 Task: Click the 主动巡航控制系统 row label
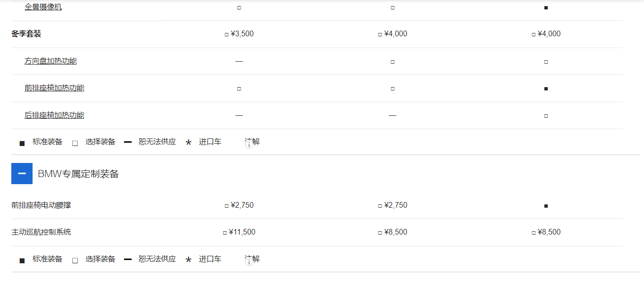coord(41,232)
